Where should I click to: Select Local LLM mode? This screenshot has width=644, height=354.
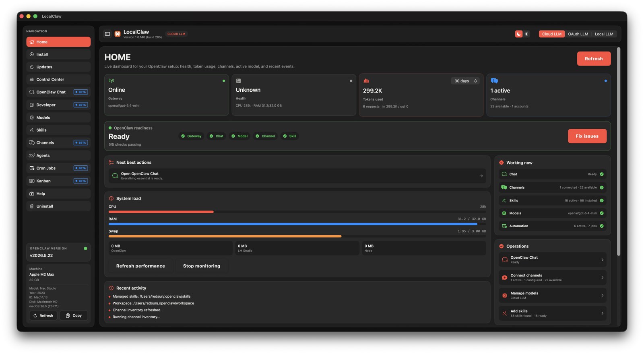604,34
